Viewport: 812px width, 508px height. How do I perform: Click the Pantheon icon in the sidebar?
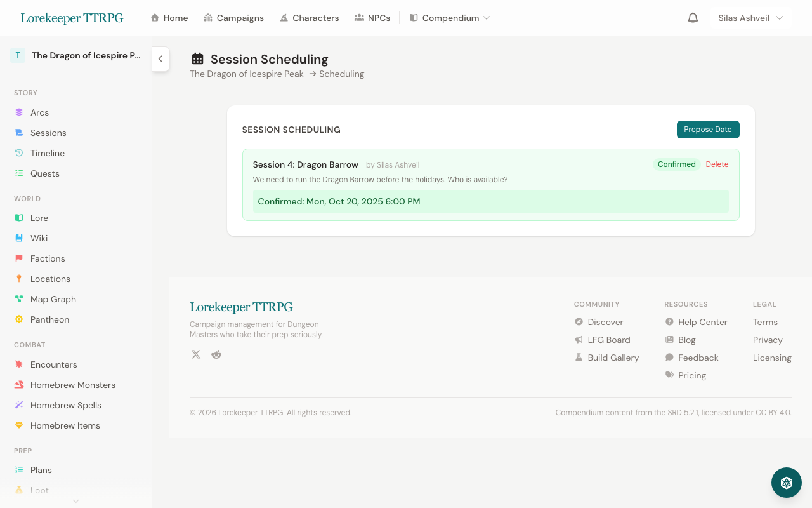[x=18, y=319]
